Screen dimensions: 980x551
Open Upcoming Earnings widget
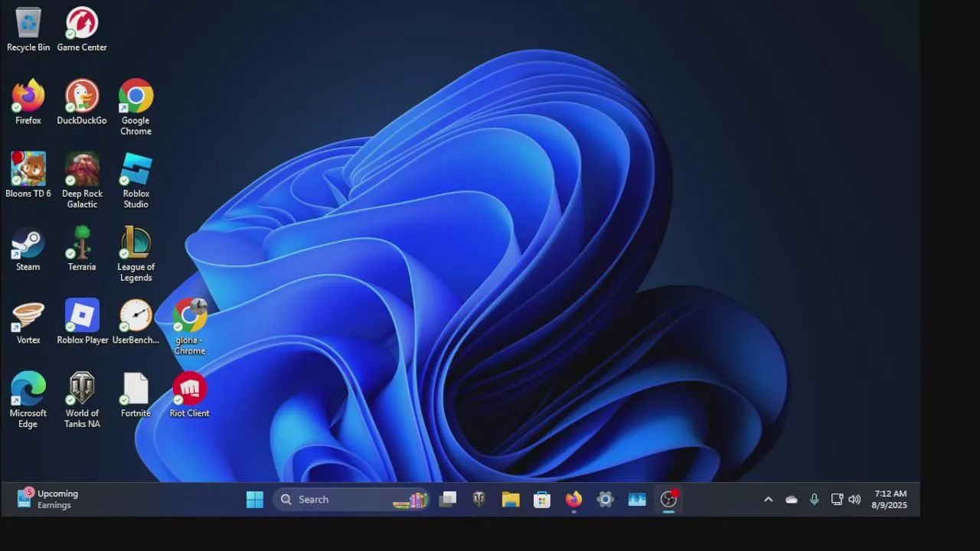(x=47, y=500)
